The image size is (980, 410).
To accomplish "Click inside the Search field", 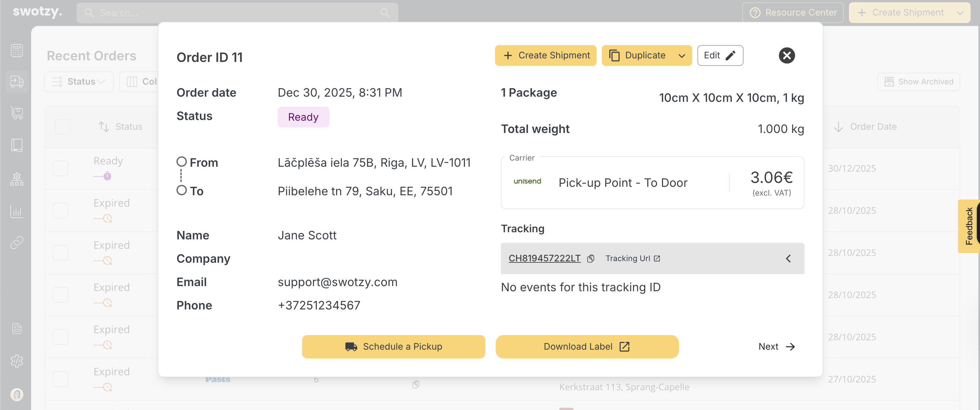I will (236, 12).
